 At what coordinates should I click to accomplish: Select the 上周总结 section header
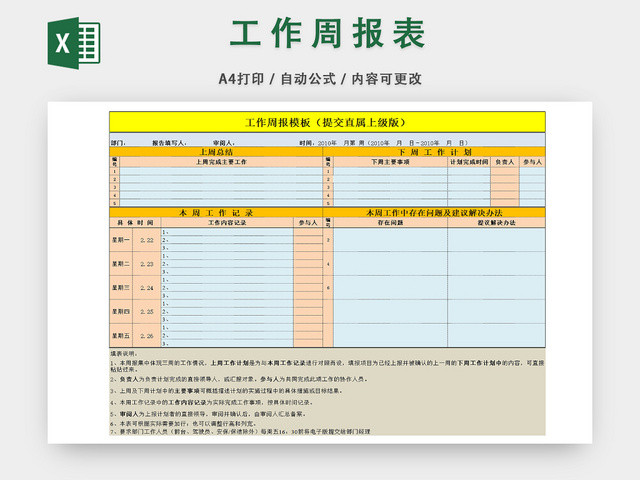tap(216, 152)
